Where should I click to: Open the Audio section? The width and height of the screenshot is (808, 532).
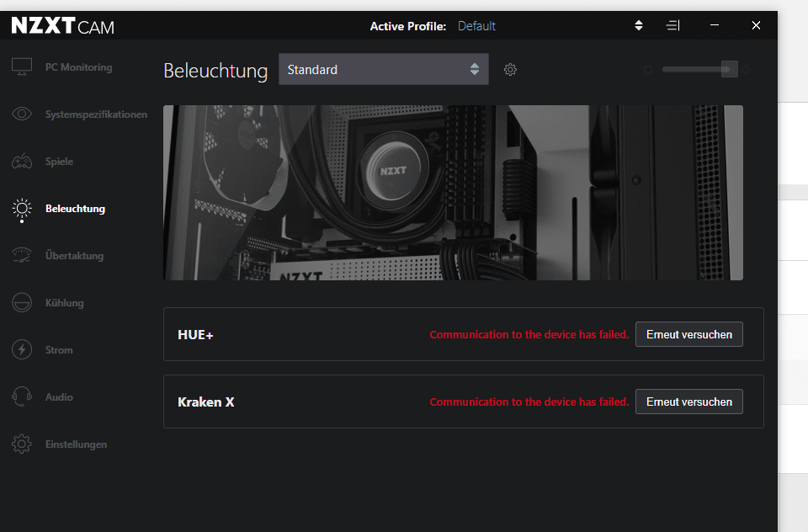[59, 397]
